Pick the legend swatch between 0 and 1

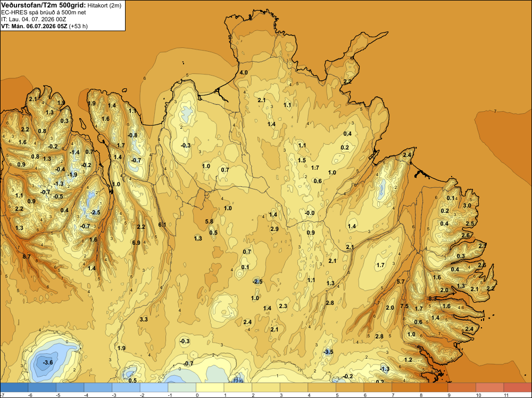pyautogui.click(x=210, y=387)
